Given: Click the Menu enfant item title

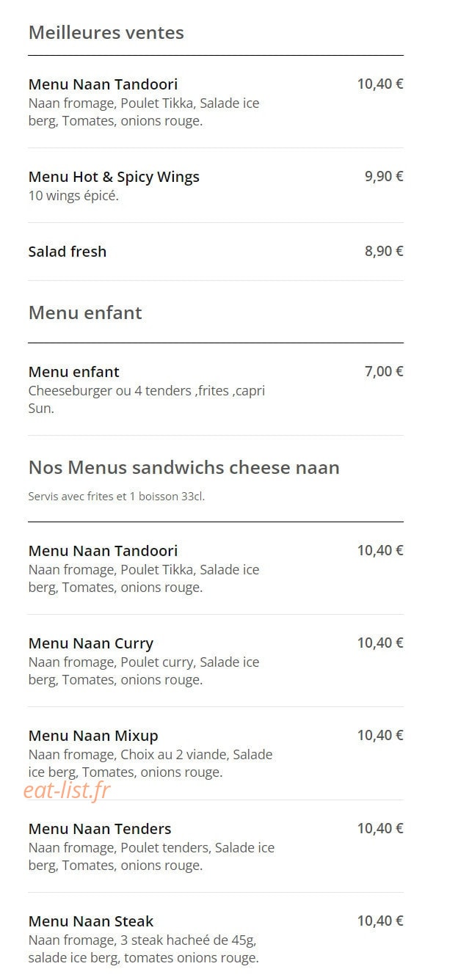Looking at the screenshot, I should [x=73, y=372].
